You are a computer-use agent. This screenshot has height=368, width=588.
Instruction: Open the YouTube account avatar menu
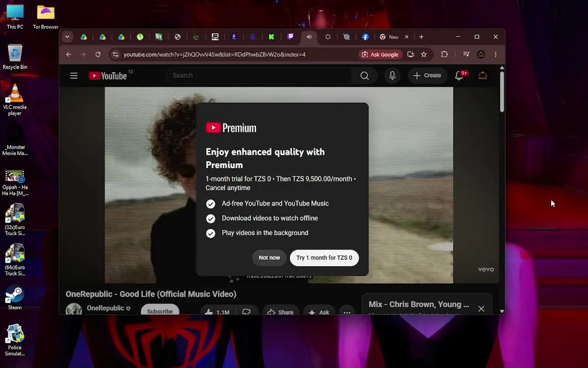483,76
